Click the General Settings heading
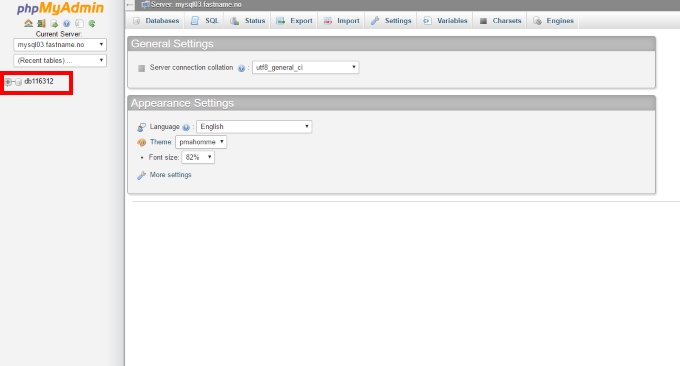This screenshot has height=366, width=680. pyautogui.click(x=172, y=44)
